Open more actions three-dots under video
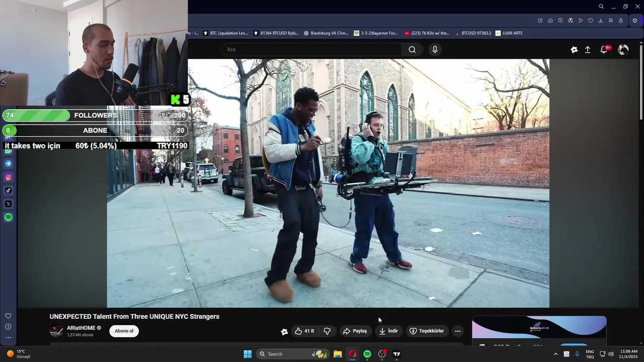Viewport: 644px width, 362px height. click(x=457, y=331)
